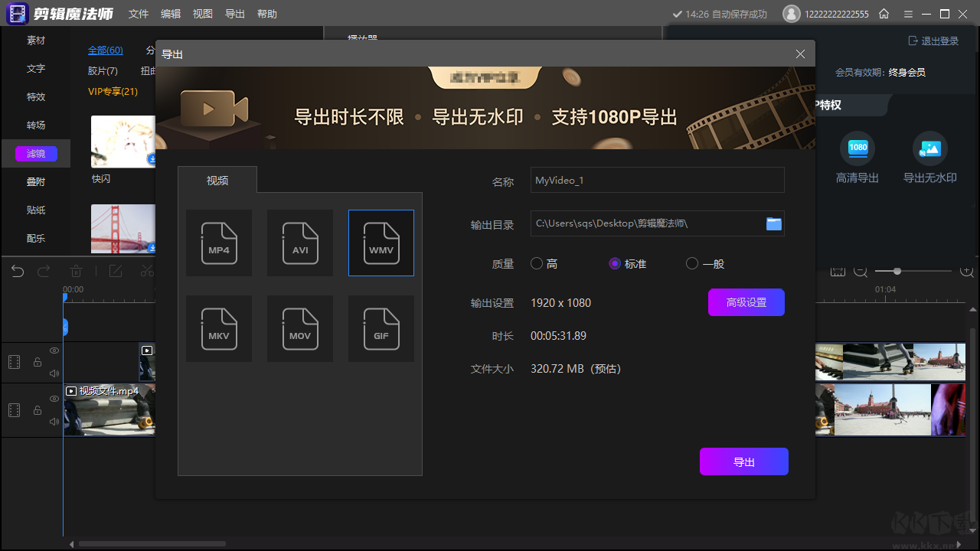Select the MOV format icon
The height and width of the screenshot is (551, 980).
pyautogui.click(x=300, y=328)
